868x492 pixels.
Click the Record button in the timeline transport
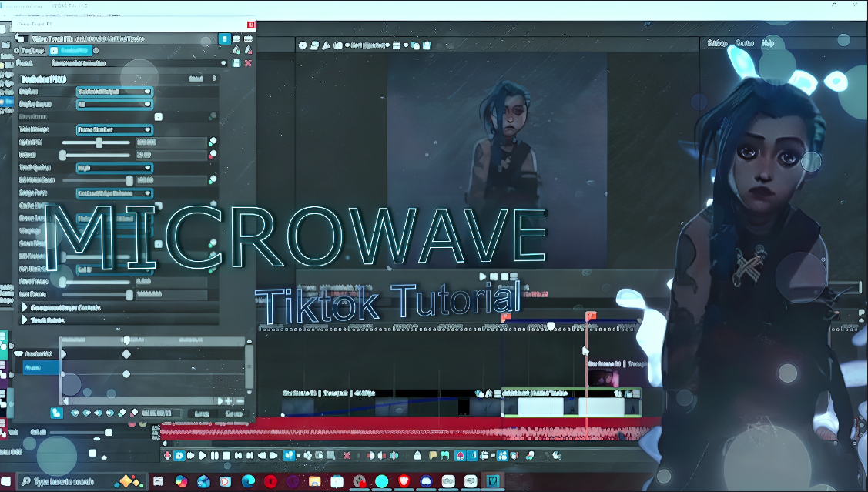pyautogui.click(x=168, y=456)
